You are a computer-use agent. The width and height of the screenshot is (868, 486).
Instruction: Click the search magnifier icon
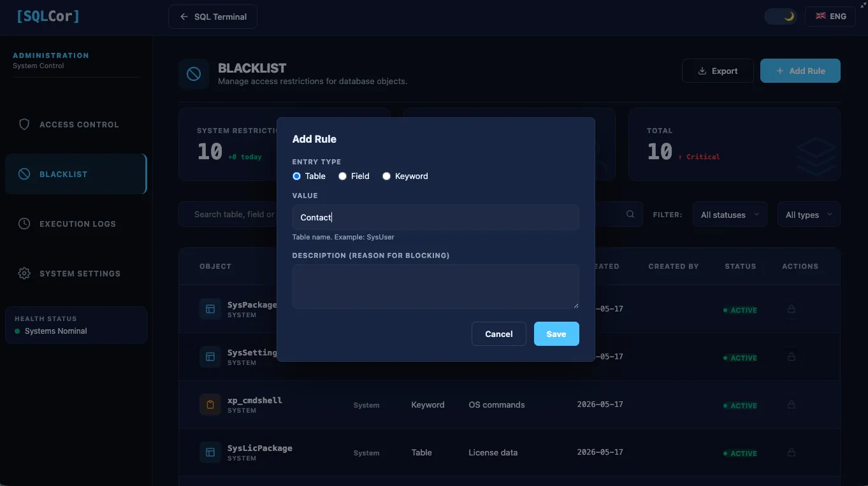pos(630,214)
